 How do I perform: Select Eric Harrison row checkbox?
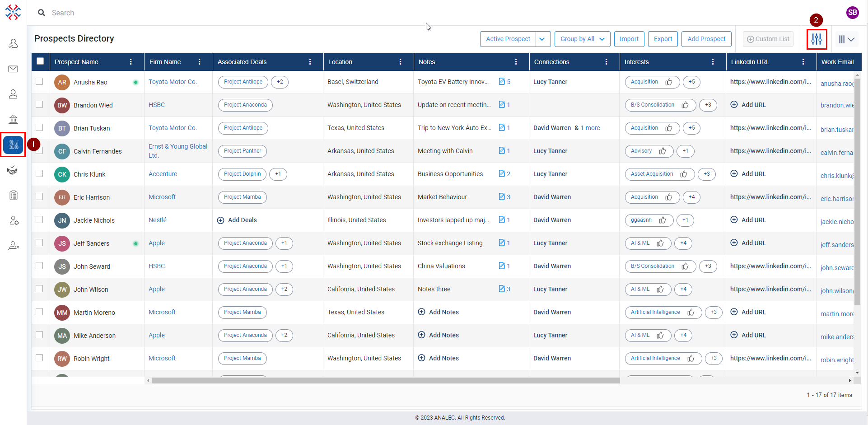pyautogui.click(x=39, y=196)
